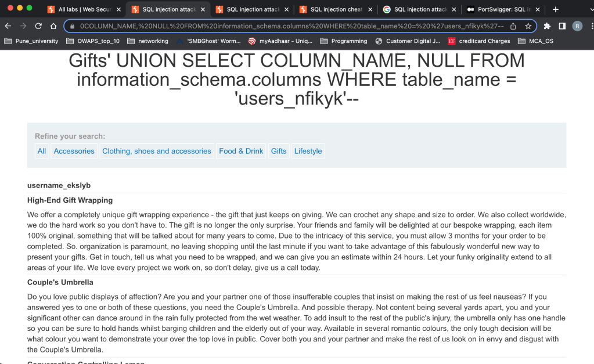Close the PortSwigger: SQL tab

coord(538,9)
